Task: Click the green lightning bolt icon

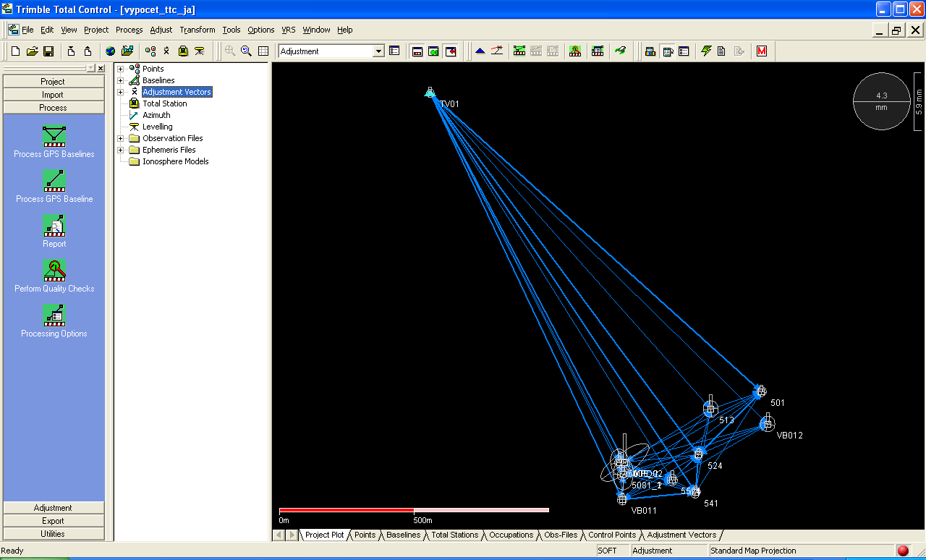Action: tap(706, 51)
